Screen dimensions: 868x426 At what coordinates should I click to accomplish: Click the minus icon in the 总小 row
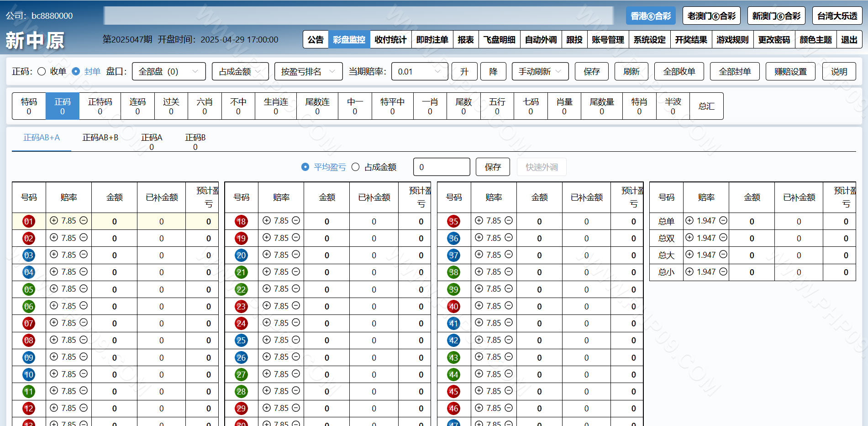723,272
